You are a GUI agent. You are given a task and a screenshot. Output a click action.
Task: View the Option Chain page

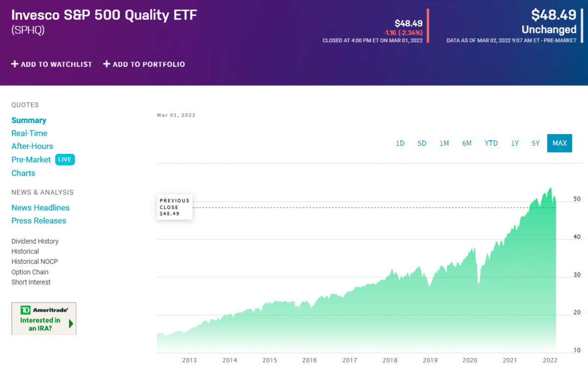(x=30, y=272)
